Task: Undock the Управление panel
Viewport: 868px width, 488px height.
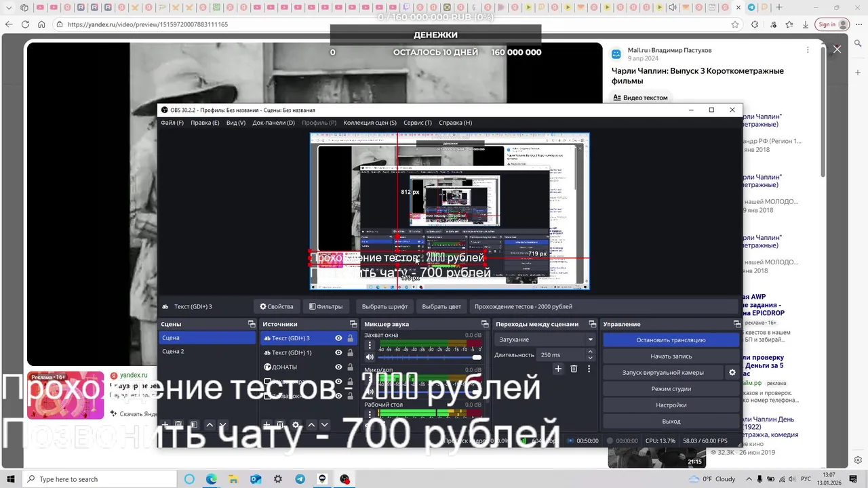Action: pyautogui.click(x=737, y=324)
